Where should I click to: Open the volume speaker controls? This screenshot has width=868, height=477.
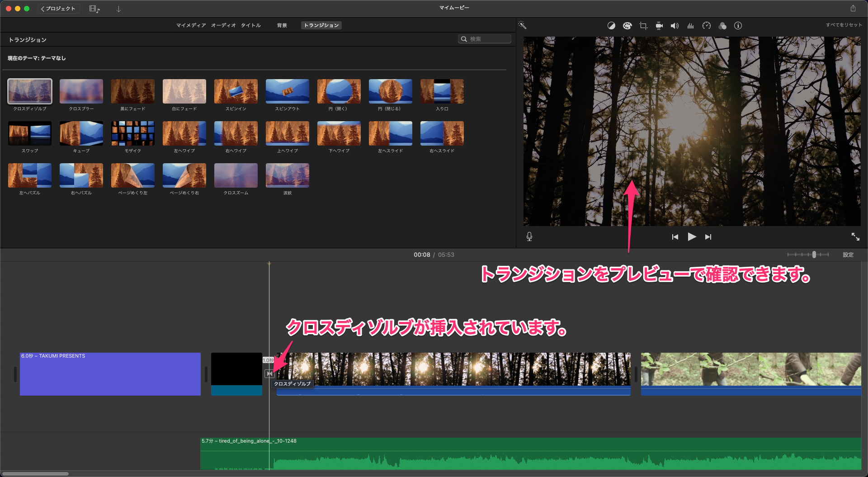[675, 26]
